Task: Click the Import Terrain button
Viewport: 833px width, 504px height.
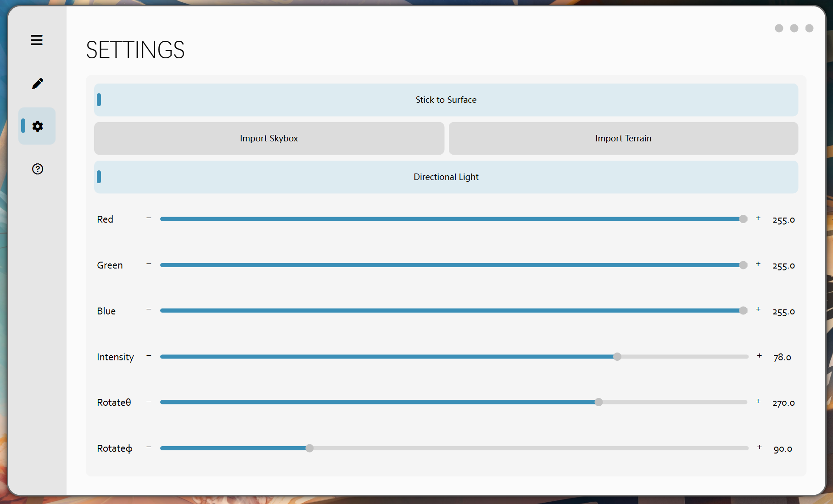Action: click(623, 138)
